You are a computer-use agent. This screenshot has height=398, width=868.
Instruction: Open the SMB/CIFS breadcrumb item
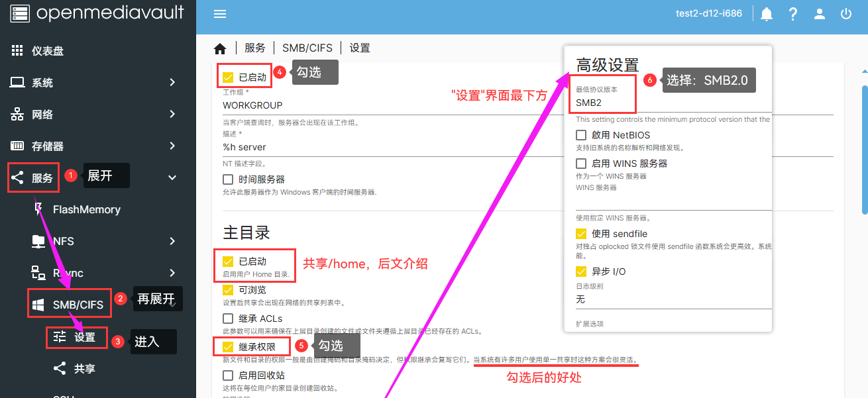tap(307, 47)
